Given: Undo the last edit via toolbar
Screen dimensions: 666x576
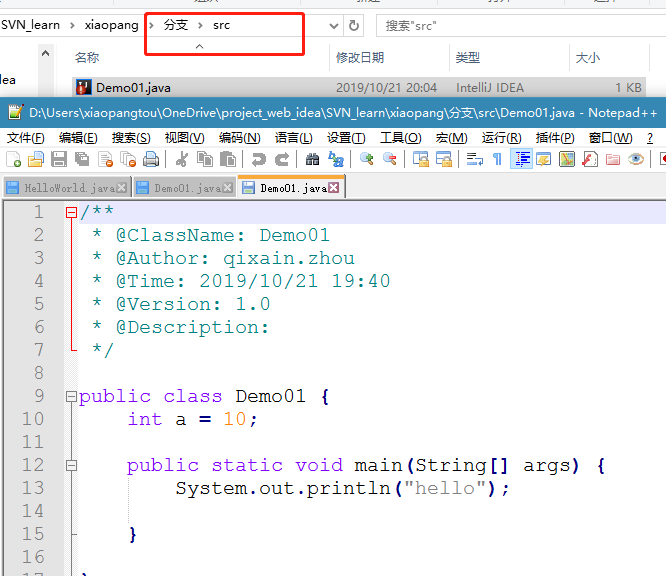Looking at the screenshot, I should click(258, 160).
